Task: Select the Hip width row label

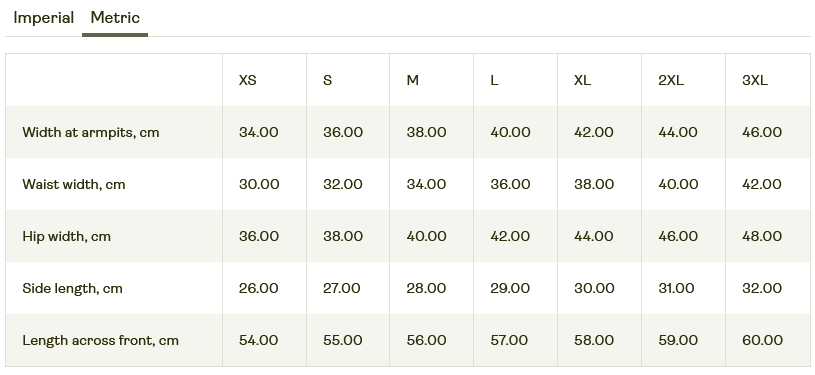Action: coord(67,236)
